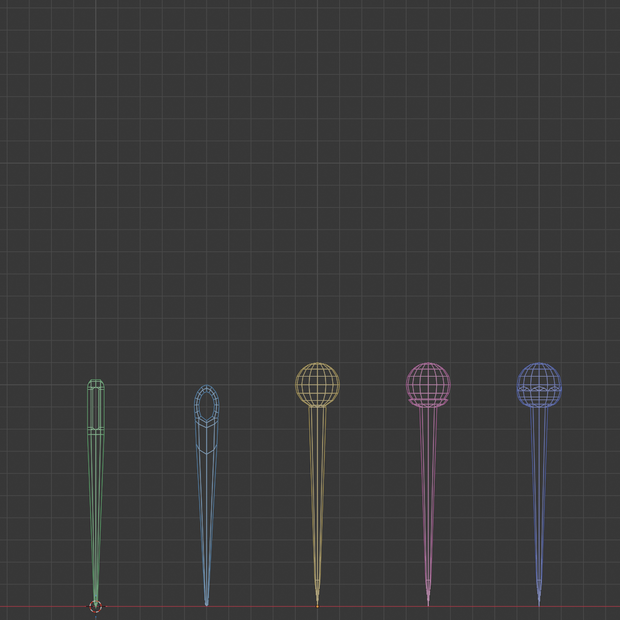The image size is (620, 620).
Task: Click the collar ring under pink sphere
Action: tap(428, 403)
